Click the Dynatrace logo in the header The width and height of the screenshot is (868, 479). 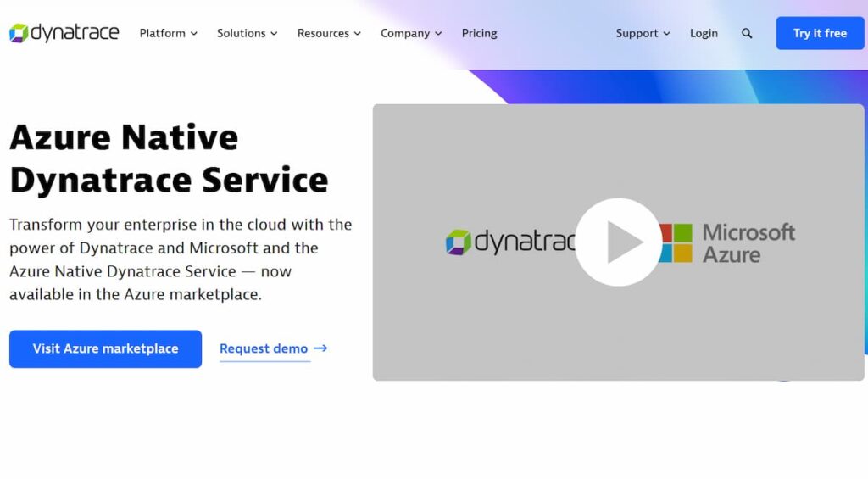pos(64,33)
